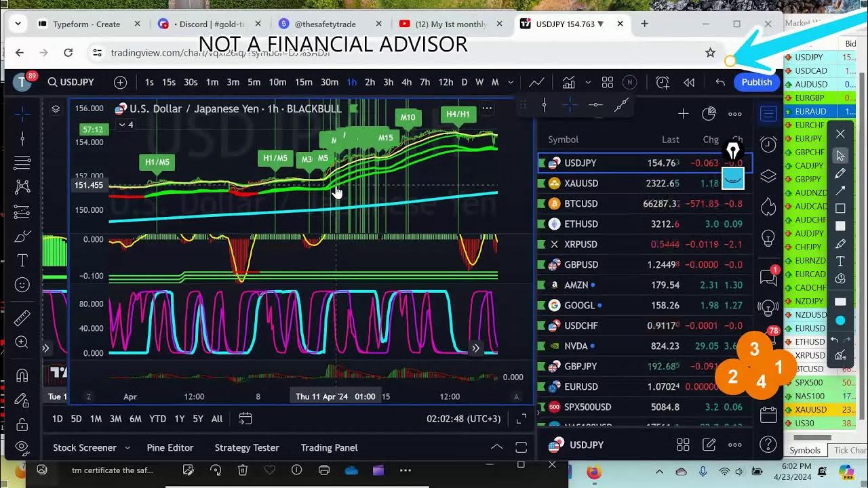Toggle the Magnet mode icon

pyautogui.click(x=22, y=375)
